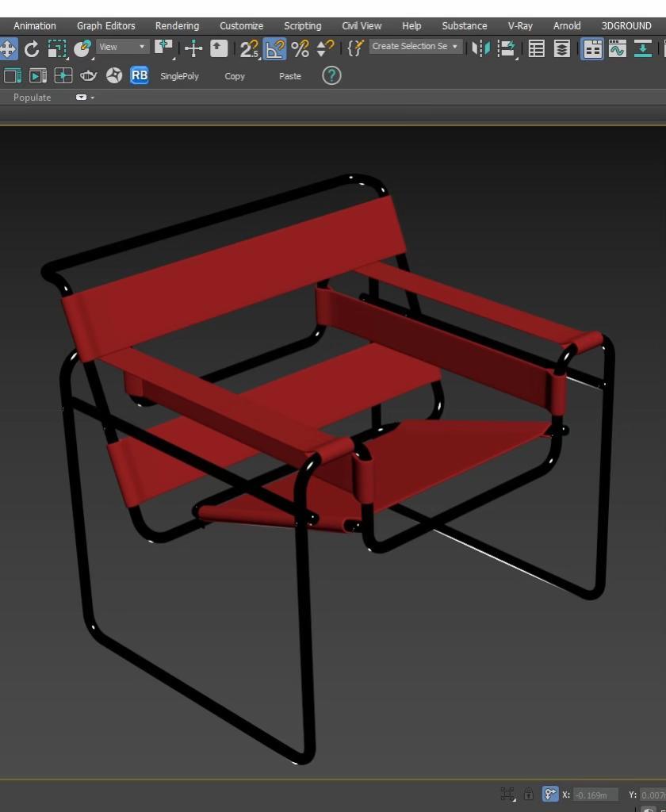Open the 3DGROUND menu
The height and width of the screenshot is (812, 666).
point(626,26)
